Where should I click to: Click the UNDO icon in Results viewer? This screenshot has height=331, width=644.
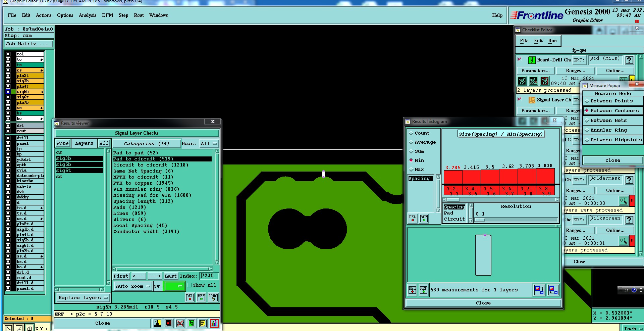[x=213, y=297]
